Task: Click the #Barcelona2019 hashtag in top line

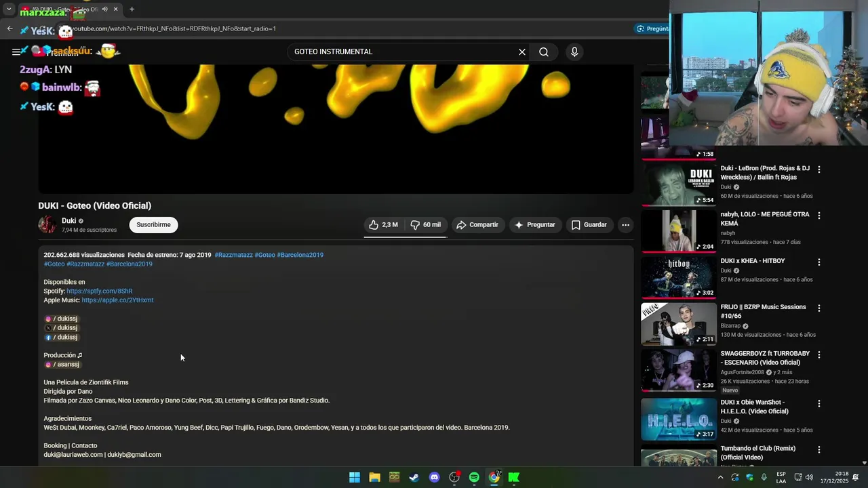Action: [300, 255]
